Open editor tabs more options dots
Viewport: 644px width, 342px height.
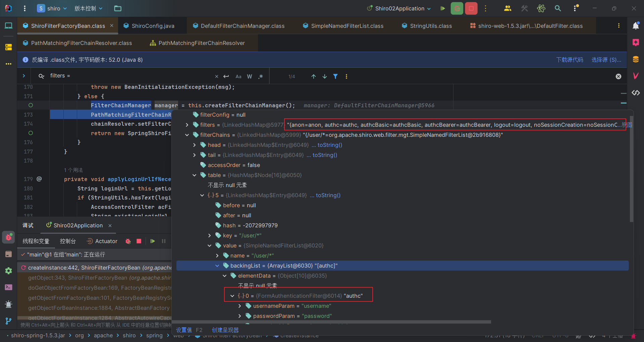(x=619, y=26)
